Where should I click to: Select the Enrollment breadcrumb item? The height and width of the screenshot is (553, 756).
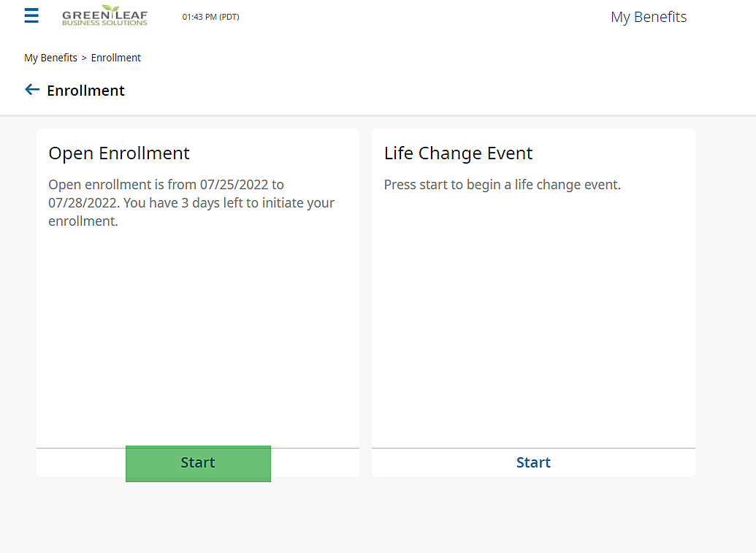coord(115,58)
